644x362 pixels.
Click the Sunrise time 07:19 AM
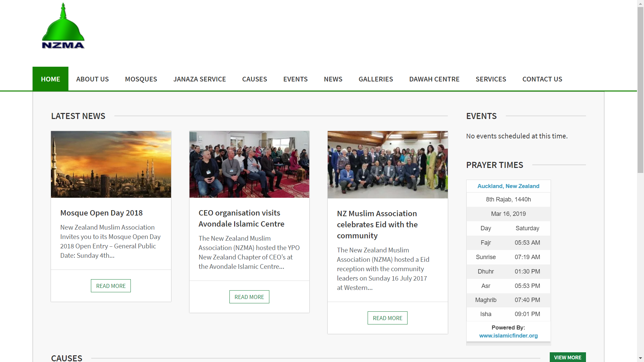coord(527,257)
